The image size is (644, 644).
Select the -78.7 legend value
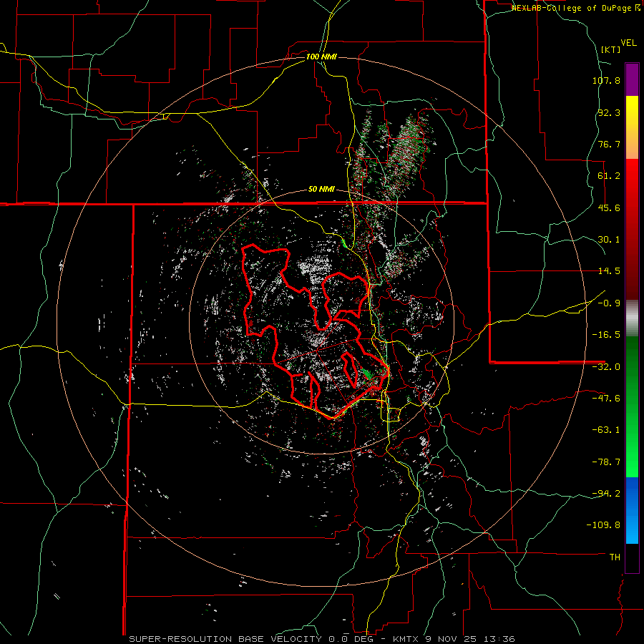[606, 462]
